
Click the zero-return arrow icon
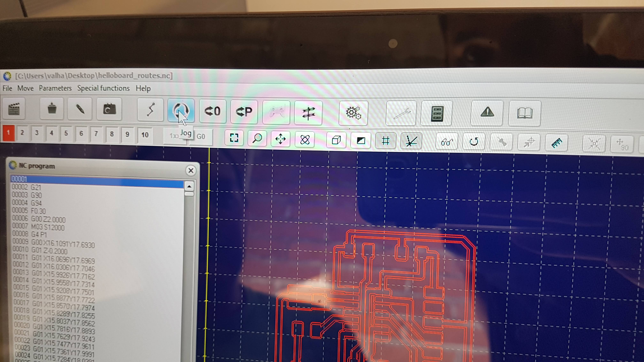[x=212, y=111]
